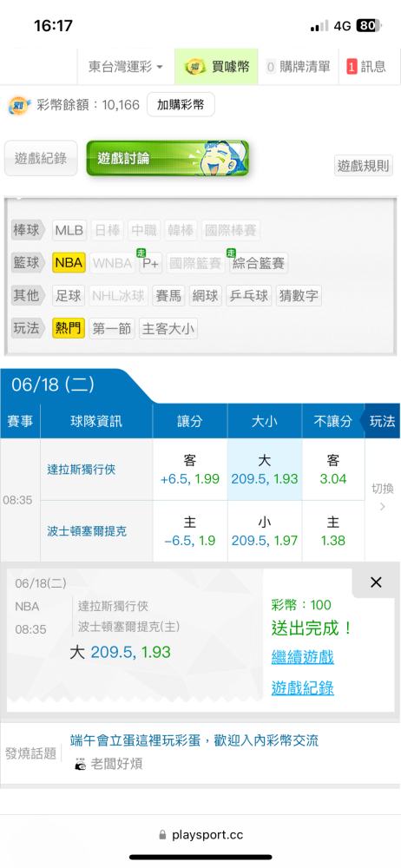Select the 主 1.38 moneyline cell
Viewport: 401px width, 868px height.
coord(333,531)
